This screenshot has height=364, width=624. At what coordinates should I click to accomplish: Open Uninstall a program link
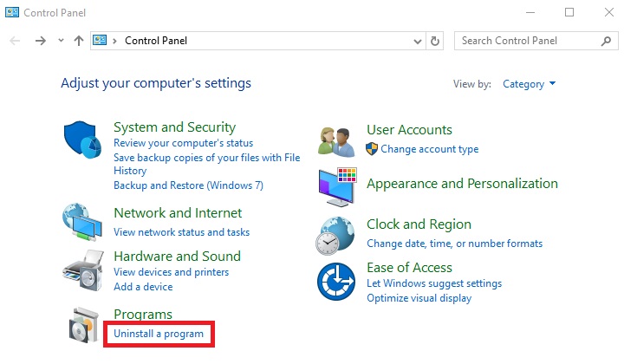159,334
